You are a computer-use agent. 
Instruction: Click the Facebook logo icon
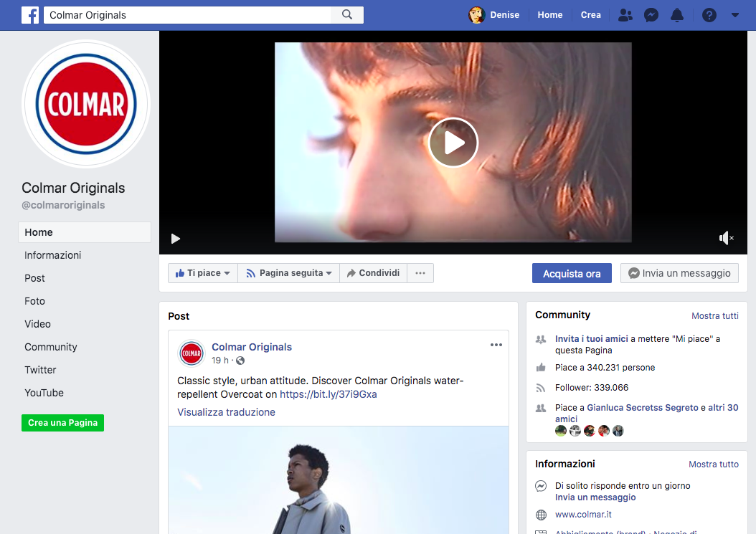[30, 15]
